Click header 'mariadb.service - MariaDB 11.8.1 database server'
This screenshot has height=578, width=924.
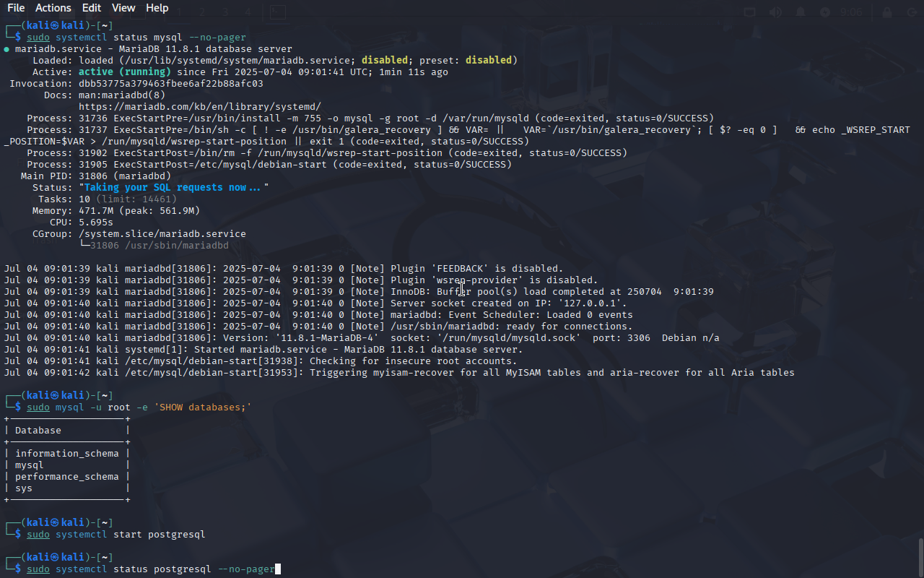[x=154, y=49]
